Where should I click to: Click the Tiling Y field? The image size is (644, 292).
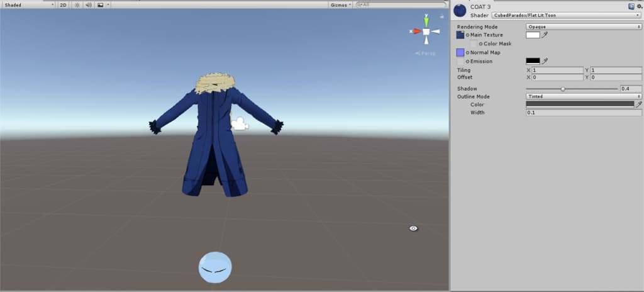pos(616,70)
